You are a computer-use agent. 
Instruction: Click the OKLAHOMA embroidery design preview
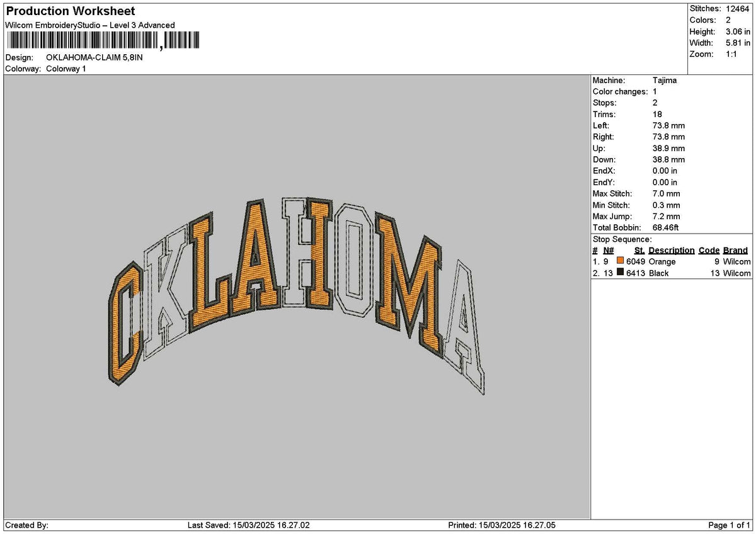click(296, 295)
